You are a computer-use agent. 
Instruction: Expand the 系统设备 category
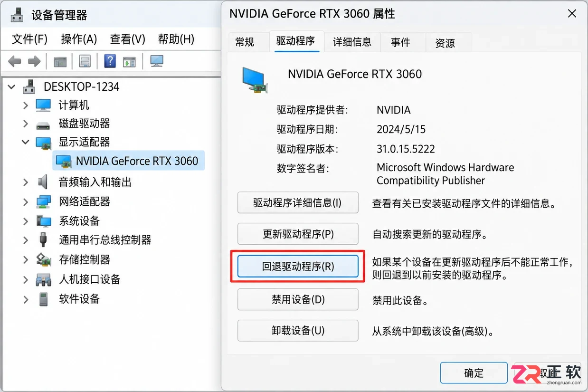pyautogui.click(x=26, y=221)
